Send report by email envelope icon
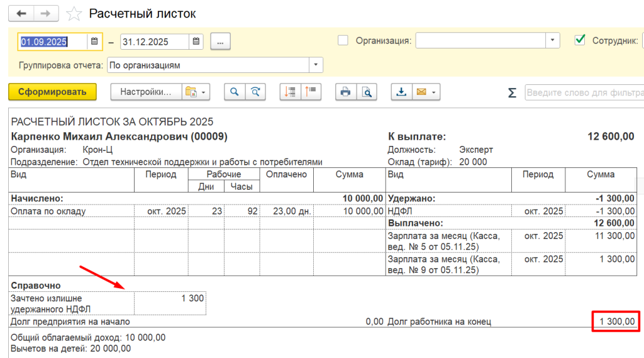Screen dimensions: 644x358 (x=421, y=92)
